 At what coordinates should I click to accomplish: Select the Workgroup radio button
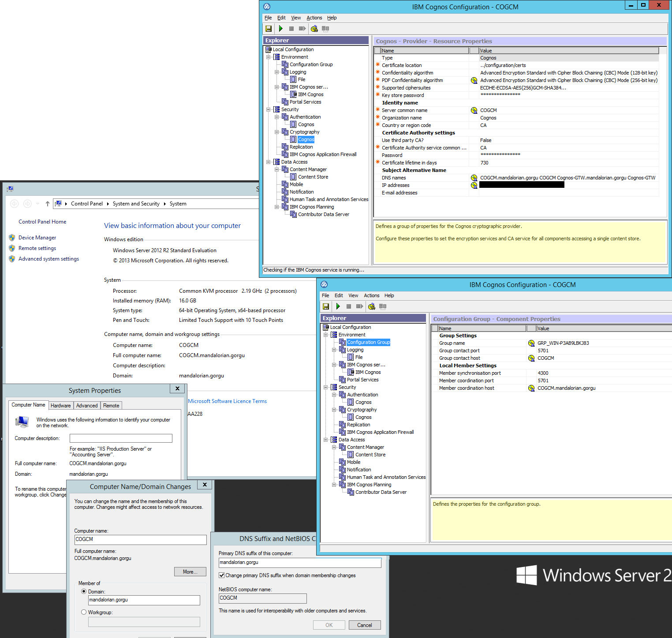coord(84,612)
